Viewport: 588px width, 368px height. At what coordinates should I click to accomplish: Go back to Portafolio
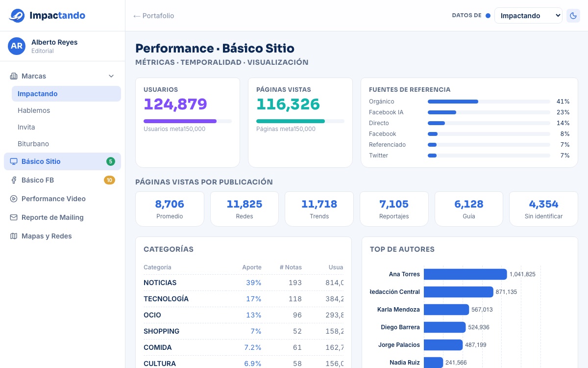[x=154, y=16]
